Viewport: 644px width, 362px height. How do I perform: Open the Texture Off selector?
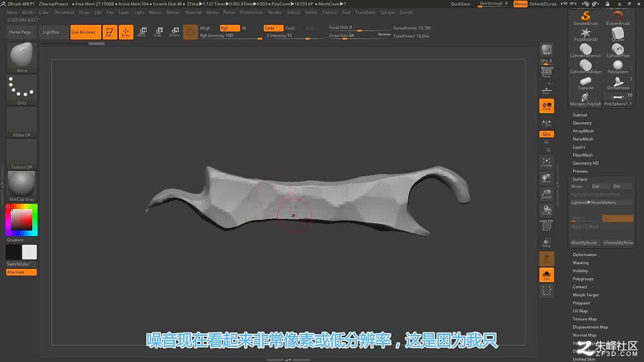(22, 154)
